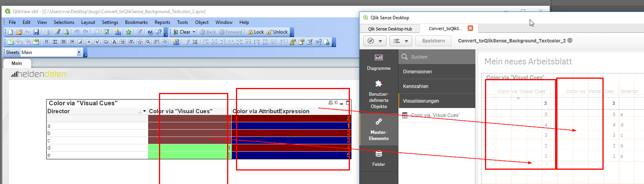
Task: Open the Bookmarks menu
Action: pos(136,22)
